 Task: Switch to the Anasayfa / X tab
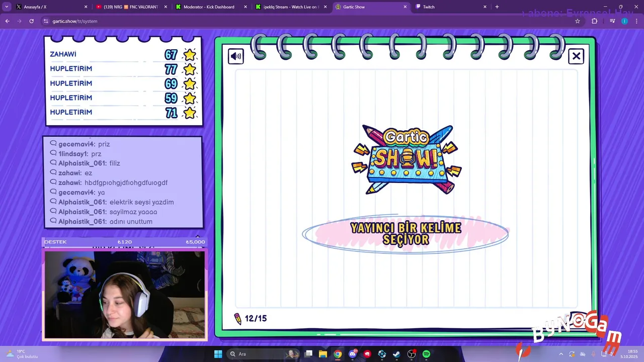(x=50, y=7)
